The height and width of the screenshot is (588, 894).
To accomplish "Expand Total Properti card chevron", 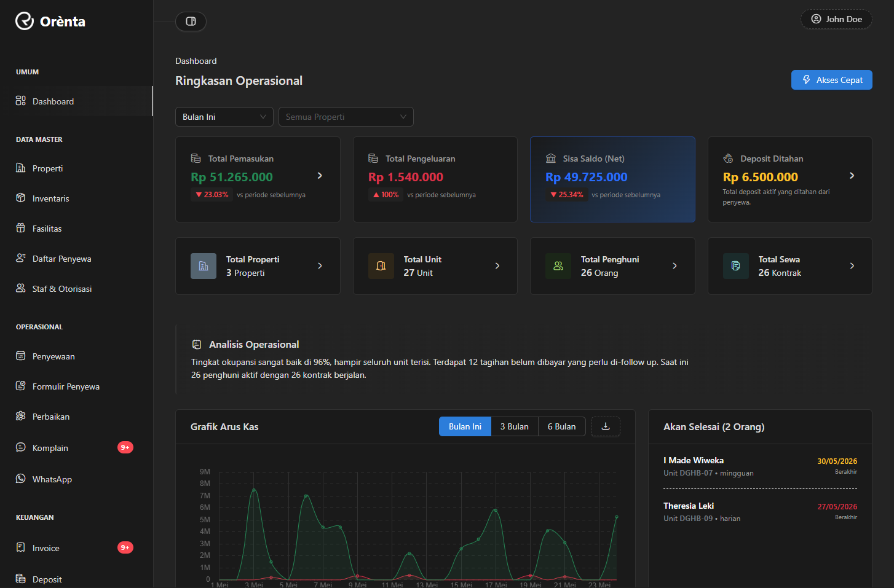I will (x=320, y=266).
